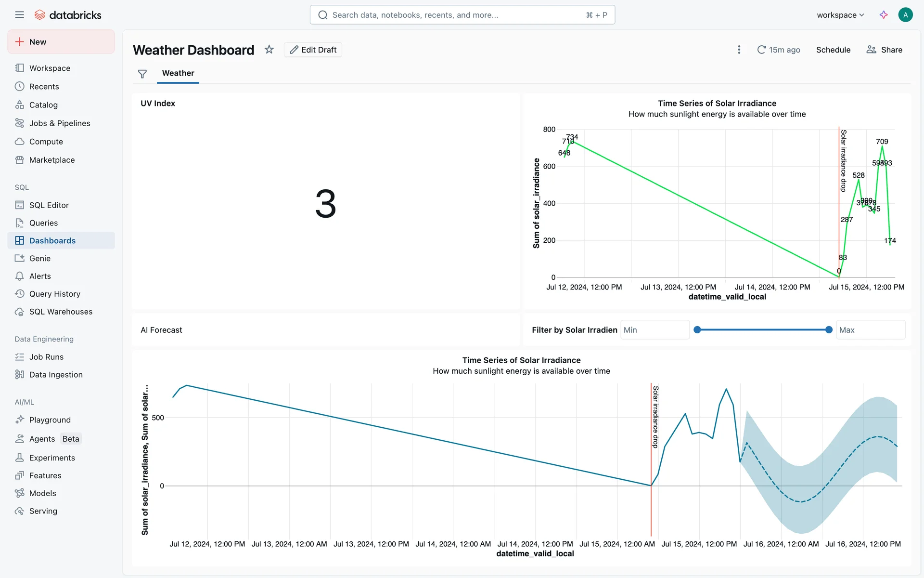Open the SQL Editor in sidebar
924x578 pixels.
(x=49, y=205)
